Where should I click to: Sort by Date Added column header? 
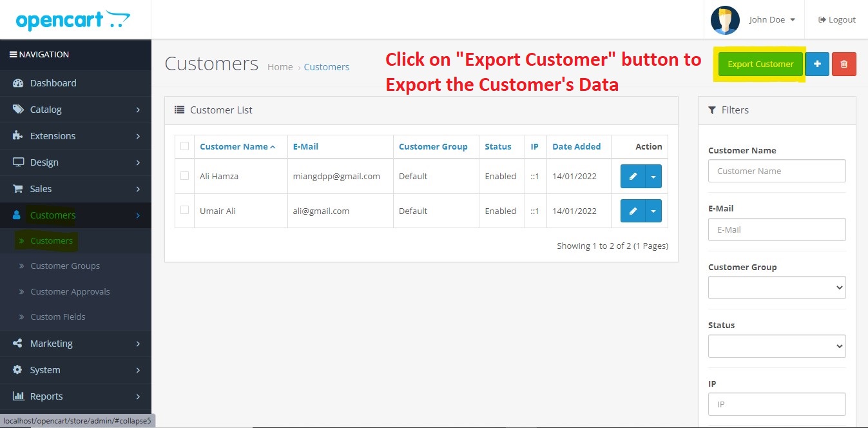577,147
